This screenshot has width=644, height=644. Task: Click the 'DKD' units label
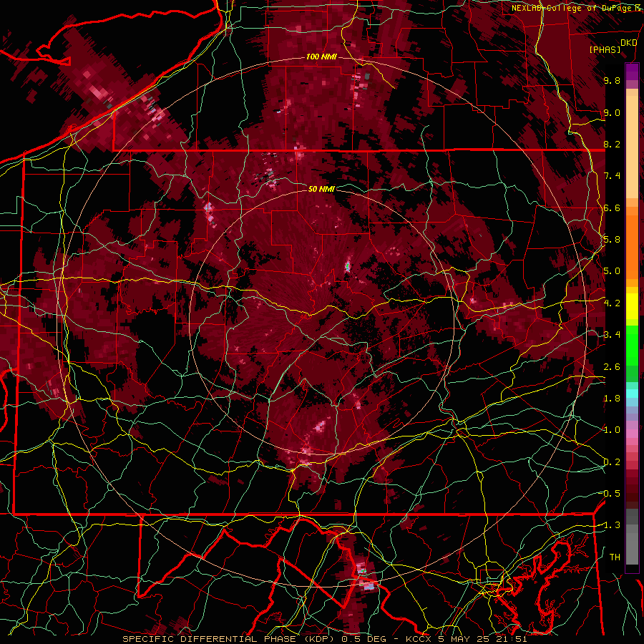[x=629, y=43]
